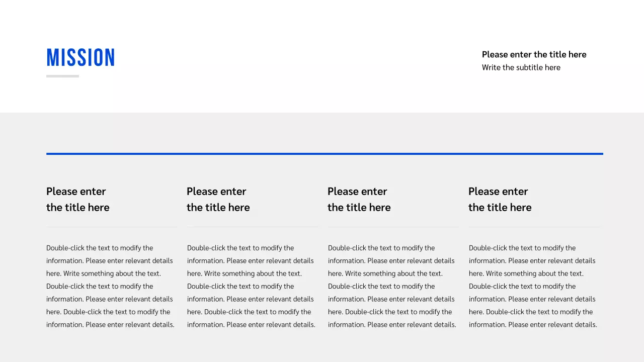Select the second column's body paragraph

[x=251, y=286]
